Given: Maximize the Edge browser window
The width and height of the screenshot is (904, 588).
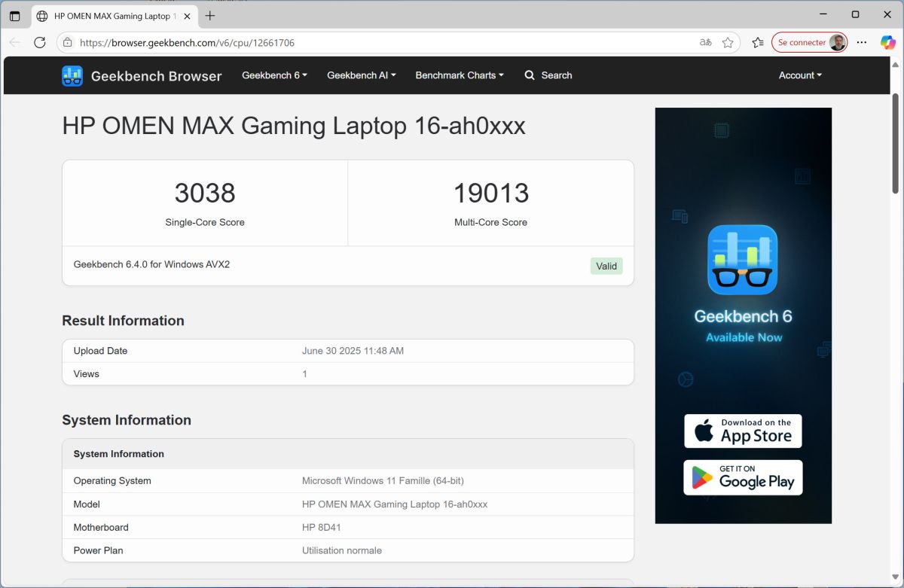Looking at the screenshot, I should (855, 14).
